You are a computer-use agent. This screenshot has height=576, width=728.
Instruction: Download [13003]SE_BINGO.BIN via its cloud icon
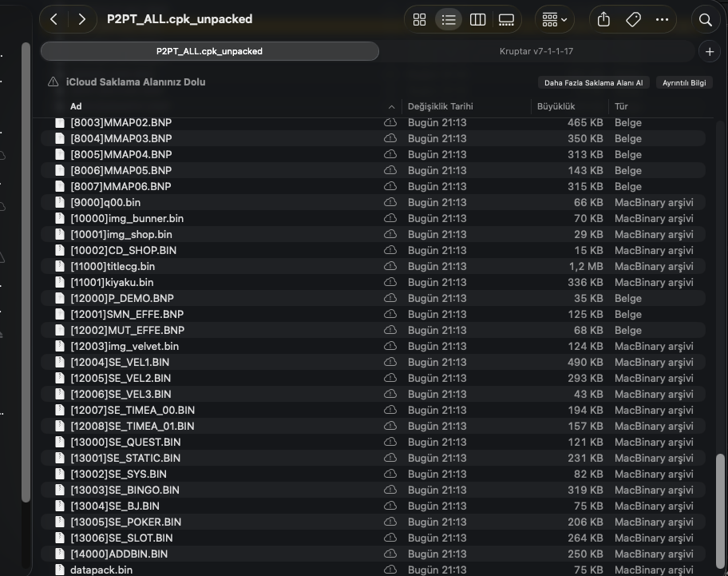pyautogui.click(x=390, y=490)
